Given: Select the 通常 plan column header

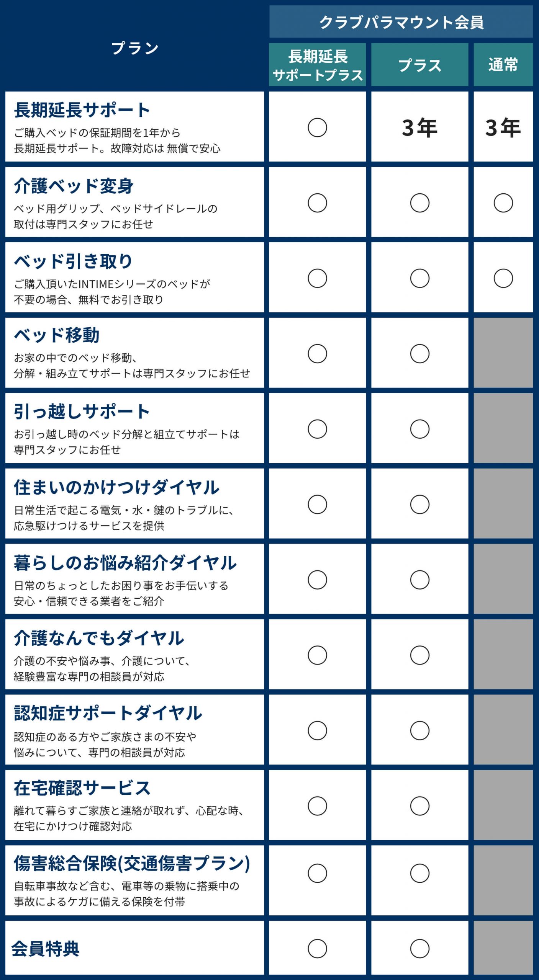Looking at the screenshot, I should point(503,65).
